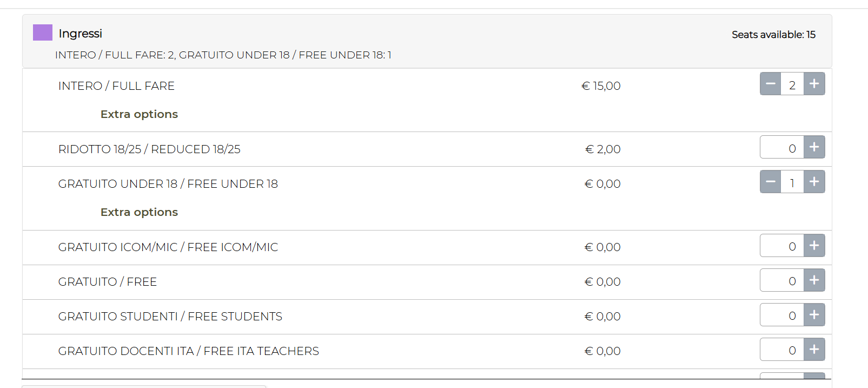Image resolution: width=868 pixels, height=388 pixels.
Task: Add one RIDOTTO 18/25 reduced ticket
Action: (814, 147)
